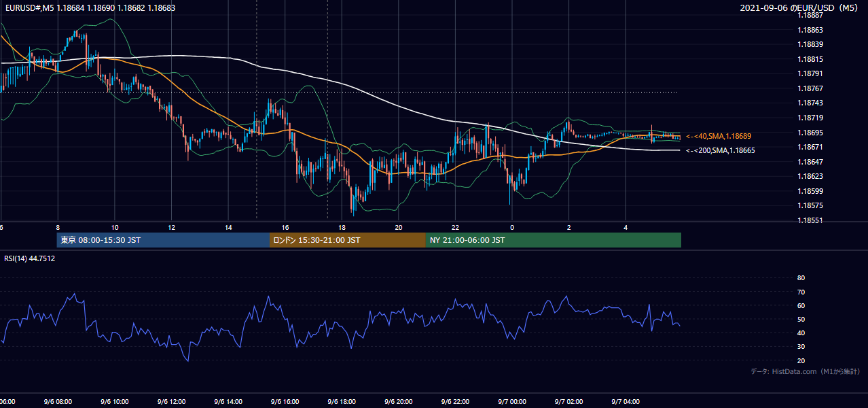Click the 9/6 16:00 time axis label
The width and height of the screenshot is (868, 408).
285,402
